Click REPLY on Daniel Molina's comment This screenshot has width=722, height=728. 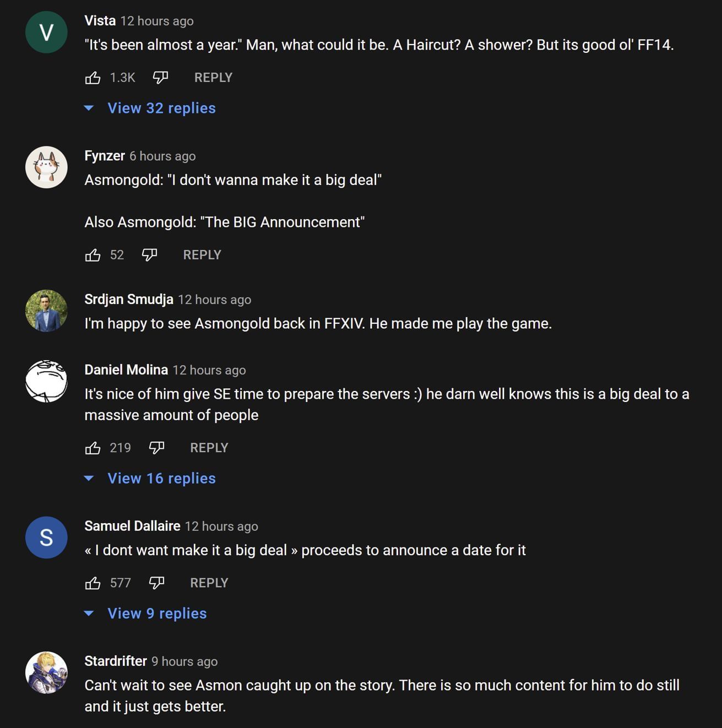pyautogui.click(x=209, y=448)
